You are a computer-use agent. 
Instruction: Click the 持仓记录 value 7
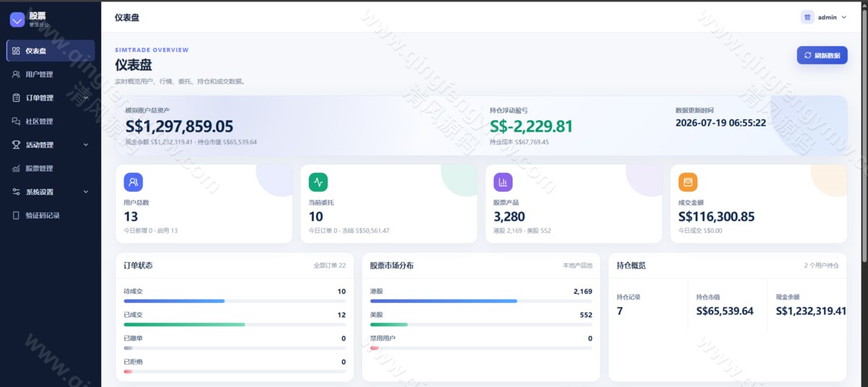point(620,311)
